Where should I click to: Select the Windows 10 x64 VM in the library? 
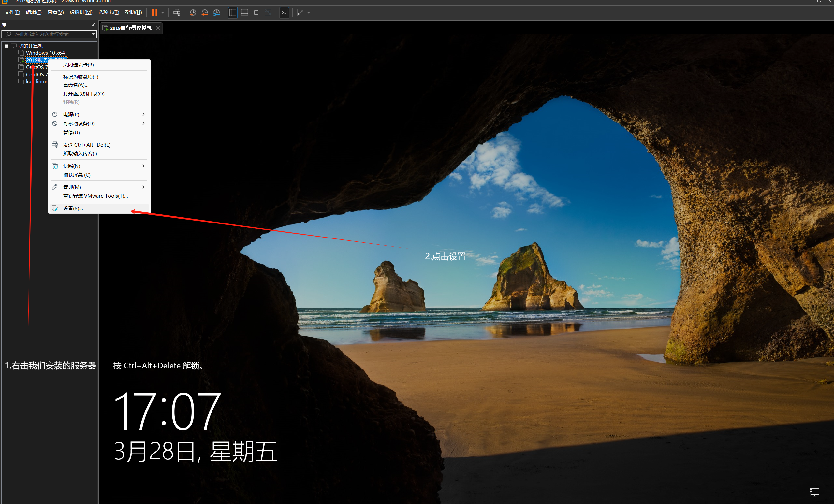(x=45, y=53)
